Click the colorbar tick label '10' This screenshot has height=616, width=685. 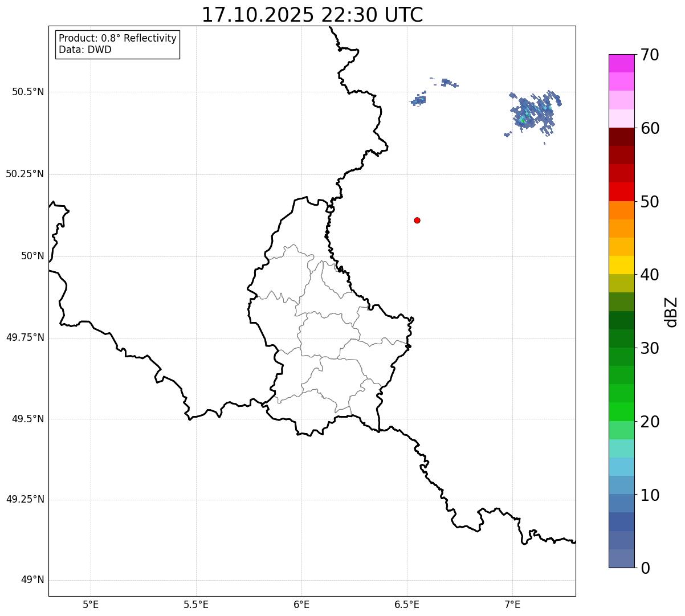(650, 495)
